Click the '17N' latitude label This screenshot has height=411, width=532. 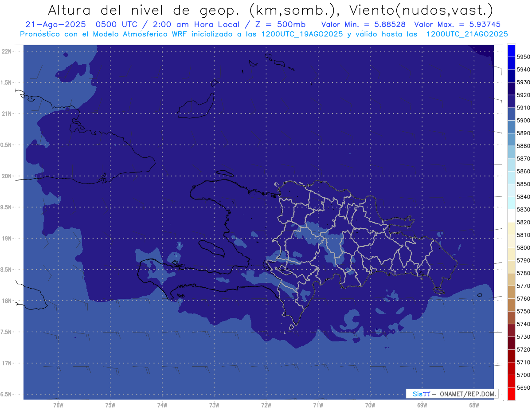[6, 363]
